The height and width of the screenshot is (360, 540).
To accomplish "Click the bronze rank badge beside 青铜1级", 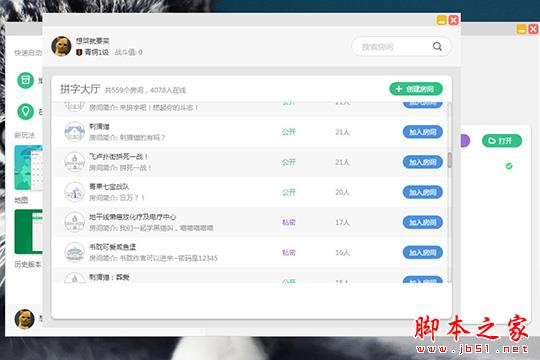I will 79,52.
